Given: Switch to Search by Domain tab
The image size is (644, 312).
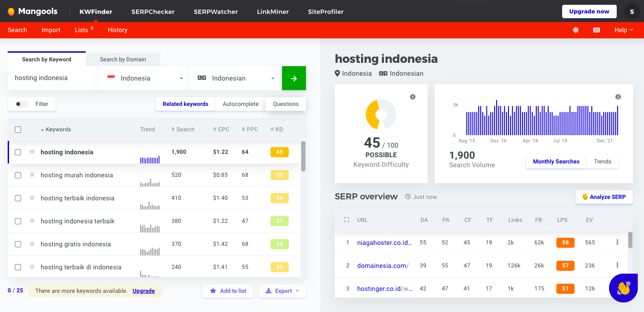Looking at the screenshot, I should tap(123, 59).
